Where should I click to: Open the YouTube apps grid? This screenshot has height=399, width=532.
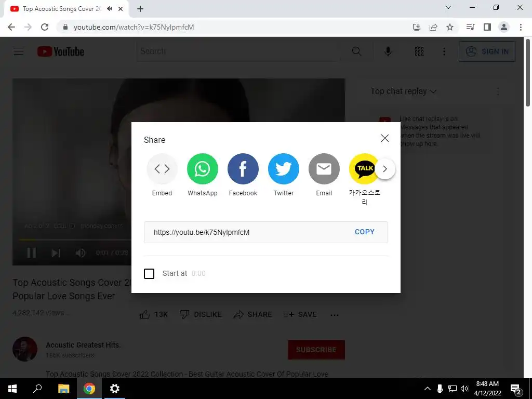(x=419, y=51)
